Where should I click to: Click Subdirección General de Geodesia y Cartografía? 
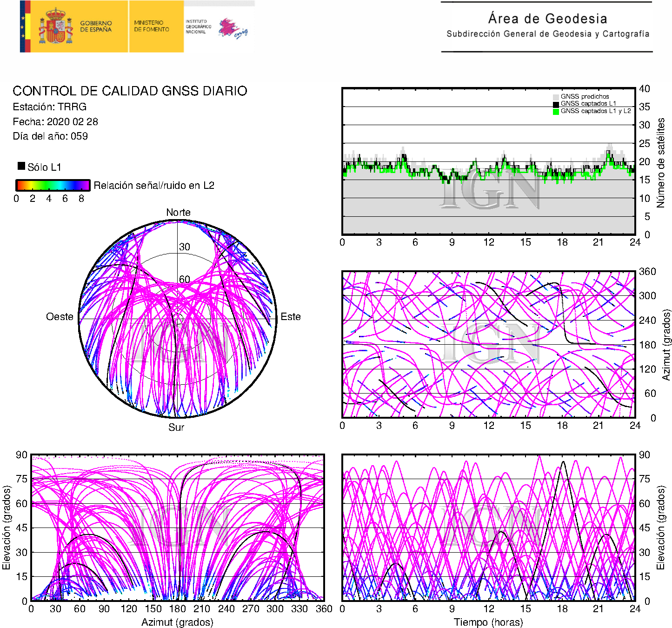(547, 34)
